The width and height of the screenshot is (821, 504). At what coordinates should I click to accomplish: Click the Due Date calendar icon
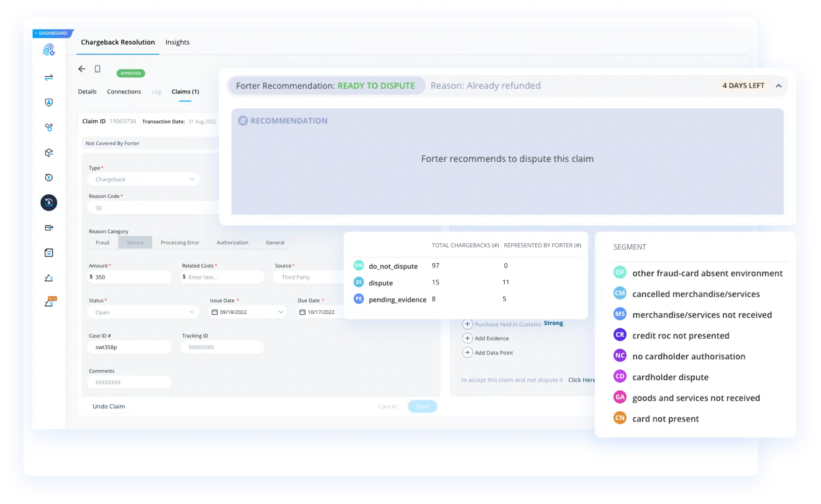[x=302, y=312]
